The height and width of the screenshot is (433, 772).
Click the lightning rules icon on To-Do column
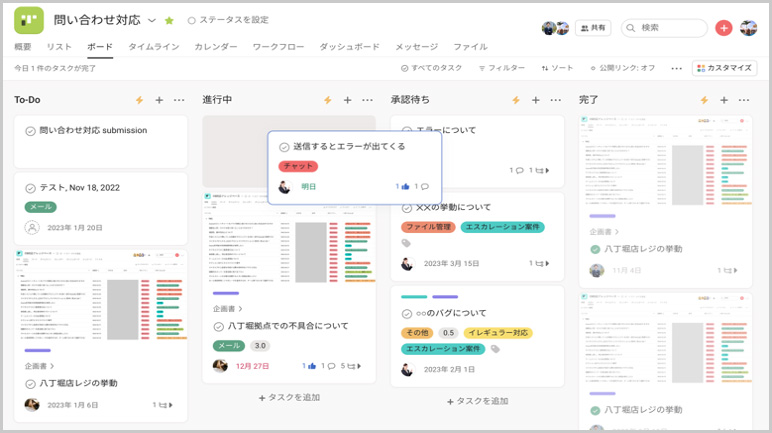point(140,100)
